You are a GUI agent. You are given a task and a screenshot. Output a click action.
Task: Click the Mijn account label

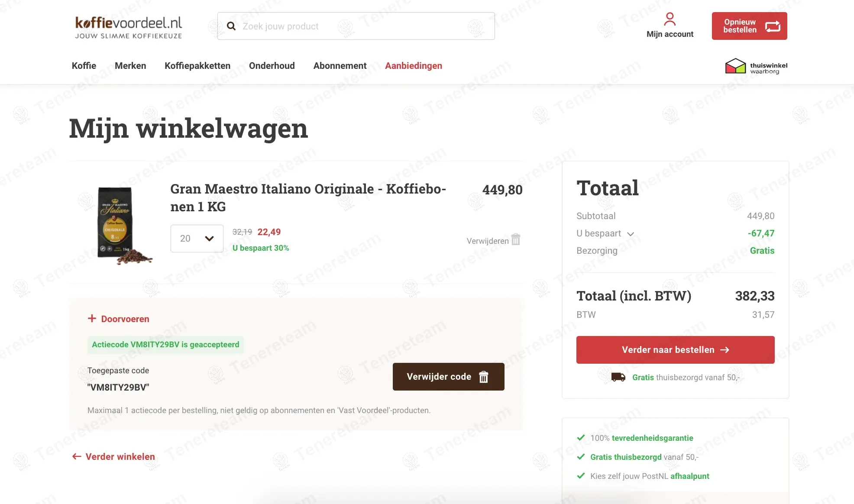click(670, 34)
